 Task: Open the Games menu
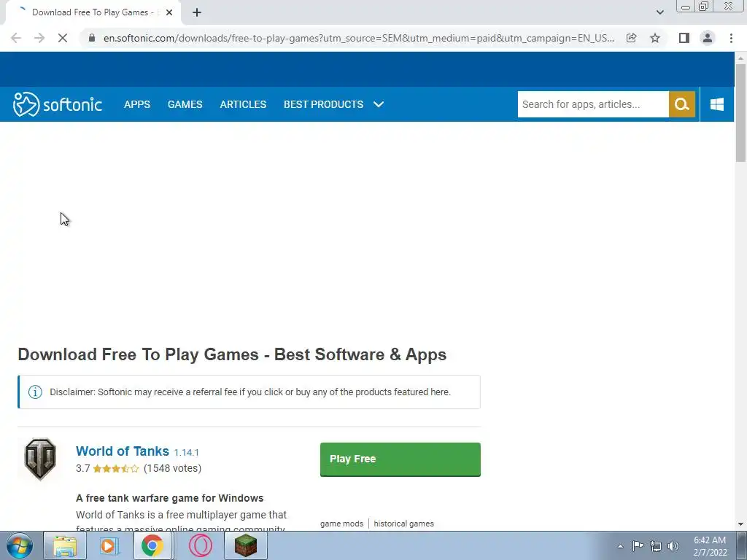185,104
